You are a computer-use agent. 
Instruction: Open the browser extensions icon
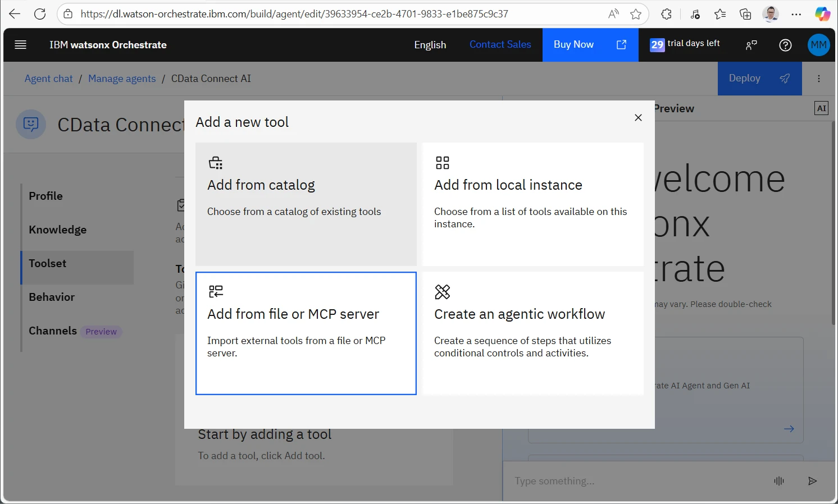[x=667, y=14]
